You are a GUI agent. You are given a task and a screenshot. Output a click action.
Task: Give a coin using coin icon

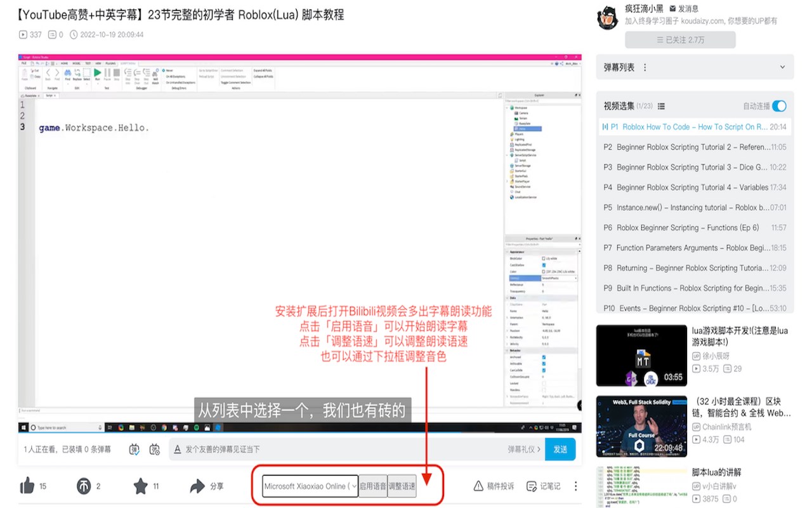coord(84,486)
